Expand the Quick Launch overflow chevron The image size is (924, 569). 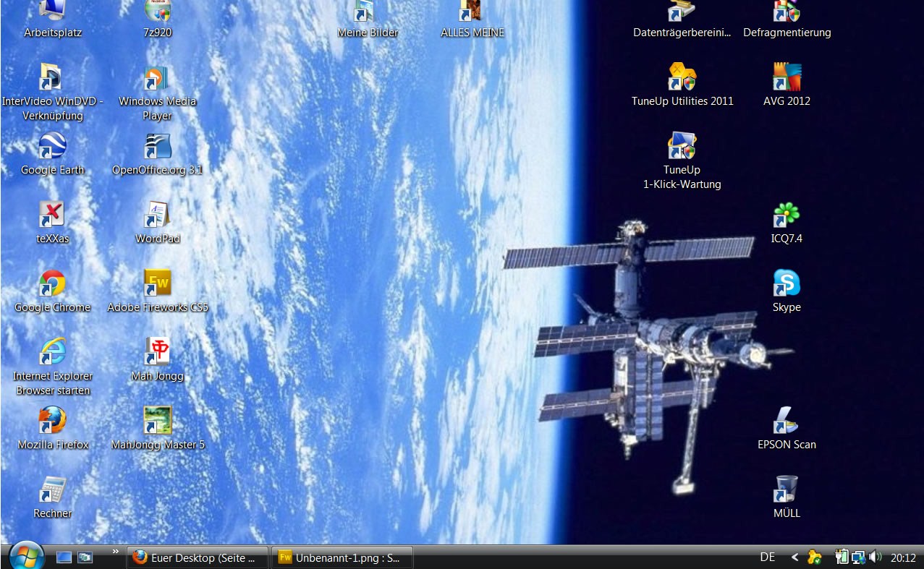(115, 552)
